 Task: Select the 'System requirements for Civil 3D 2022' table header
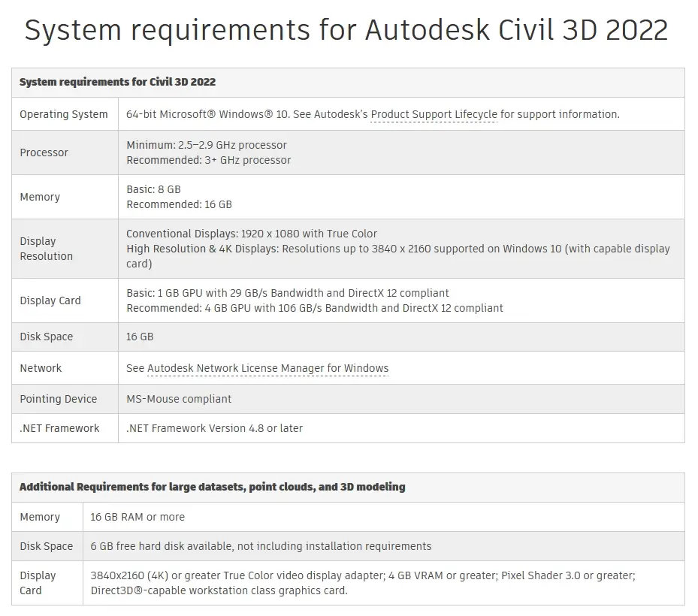tap(117, 82)
